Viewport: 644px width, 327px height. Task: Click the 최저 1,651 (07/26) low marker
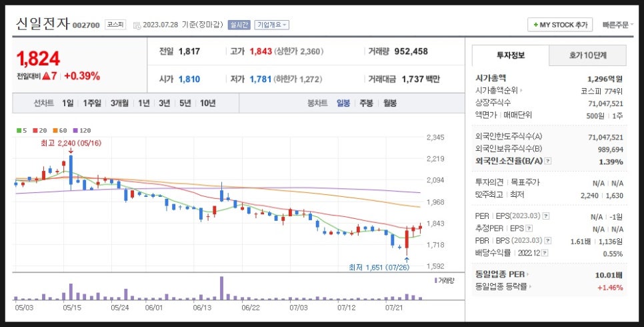click(x=379, y=268)
